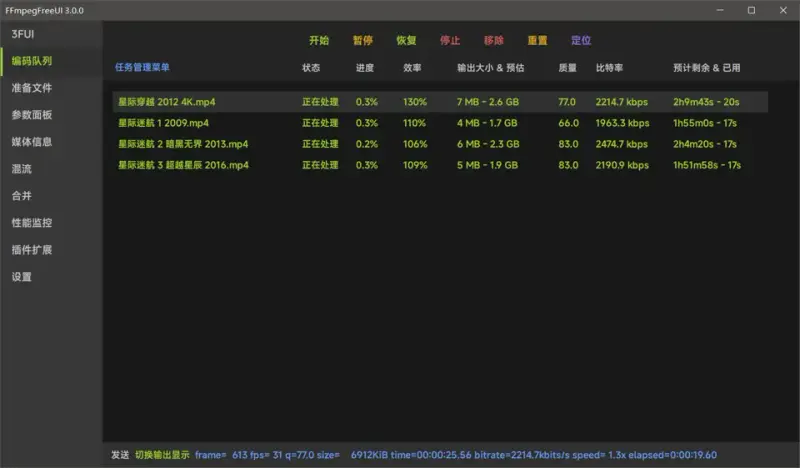Switch to the 性能监控 tab
Screen dimensions: 800x468
32,223
